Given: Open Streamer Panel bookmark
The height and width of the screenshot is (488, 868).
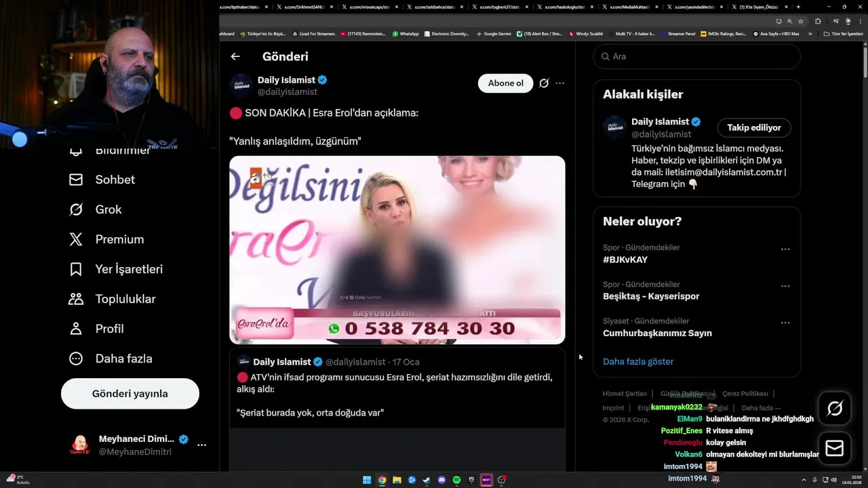Looking at the screenshot, I should [678, 34].
